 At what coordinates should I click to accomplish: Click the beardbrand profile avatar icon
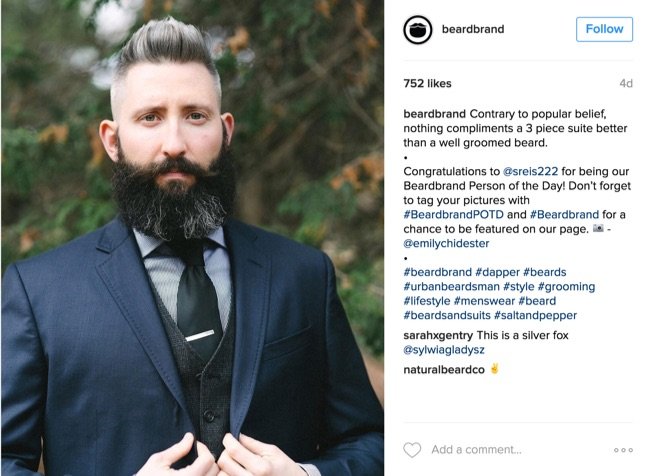coord(417,30)
